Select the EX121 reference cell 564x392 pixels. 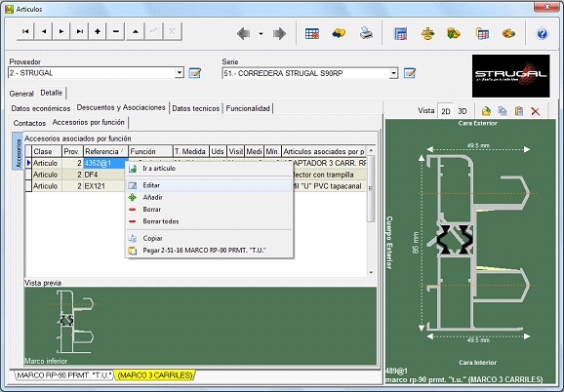pyautogui.click(x=103, y=186)
